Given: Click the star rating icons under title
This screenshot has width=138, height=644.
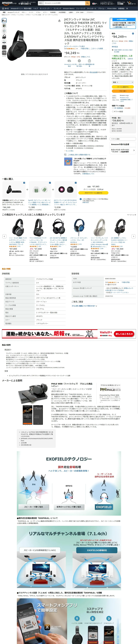Looking at the screenshot, I should pos(72,49).
